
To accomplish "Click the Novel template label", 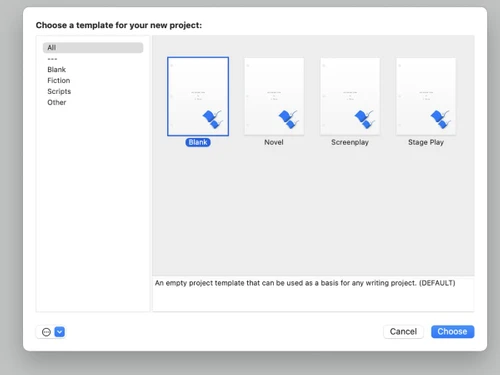I will [x=274, y=142].
